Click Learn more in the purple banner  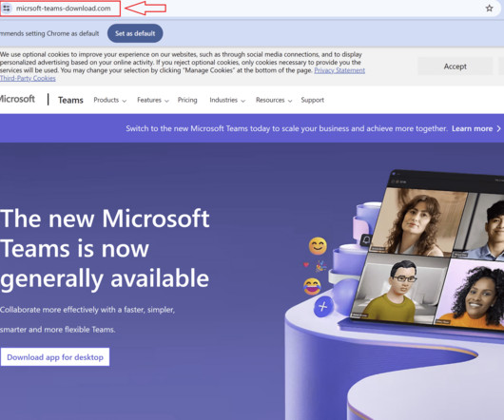(472, 129)
